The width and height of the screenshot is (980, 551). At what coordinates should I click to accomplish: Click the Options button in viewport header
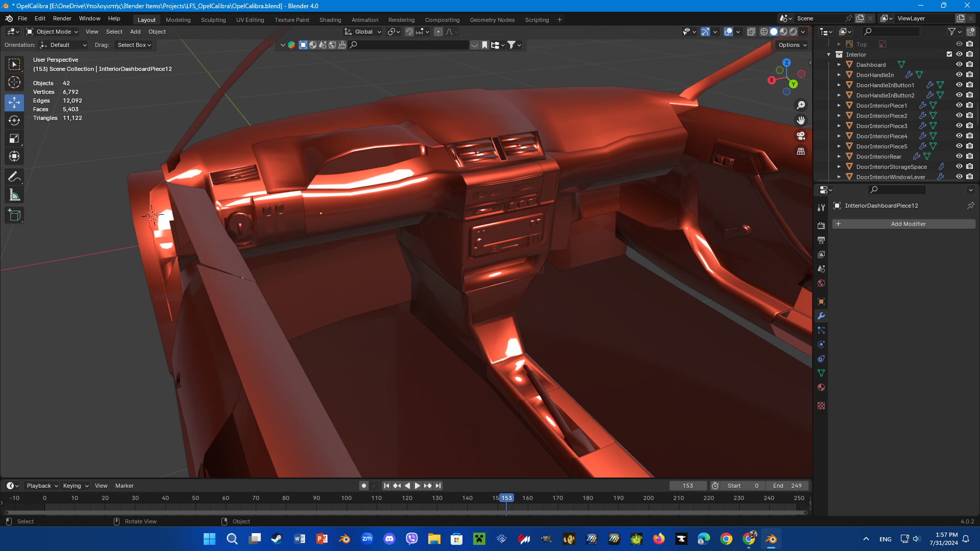click(792, 45)
